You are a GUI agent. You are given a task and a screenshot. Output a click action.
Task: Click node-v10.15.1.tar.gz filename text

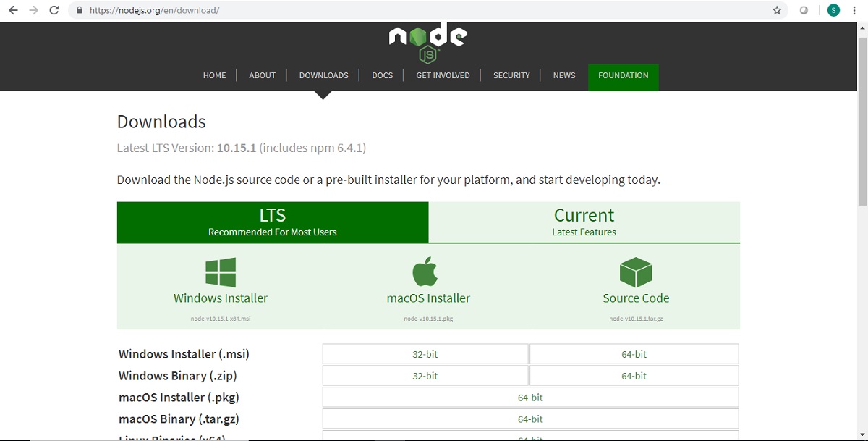(x=636, y=319)
